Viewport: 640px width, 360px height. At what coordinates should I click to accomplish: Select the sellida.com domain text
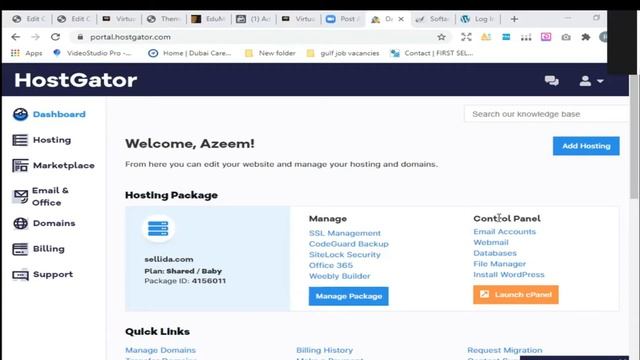pos(169,259)
